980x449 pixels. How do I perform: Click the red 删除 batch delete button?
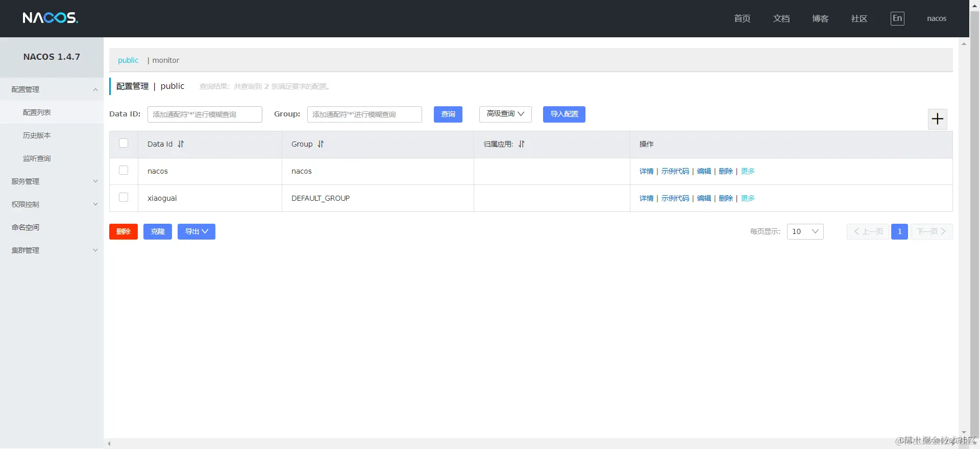point(124,231)
